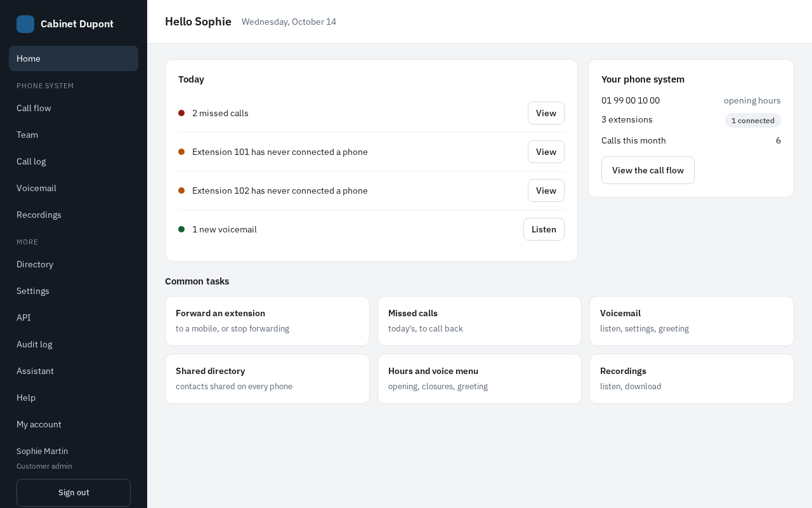
Task: Click the orange dot beside Extension 101
Action: pyautogui.click(x=181, y=152)
